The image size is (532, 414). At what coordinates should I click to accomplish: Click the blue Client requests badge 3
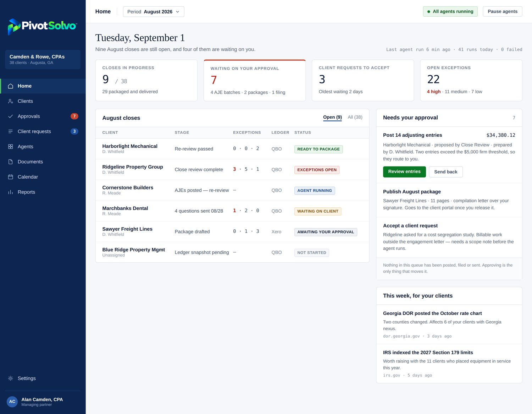coord(74,131)
